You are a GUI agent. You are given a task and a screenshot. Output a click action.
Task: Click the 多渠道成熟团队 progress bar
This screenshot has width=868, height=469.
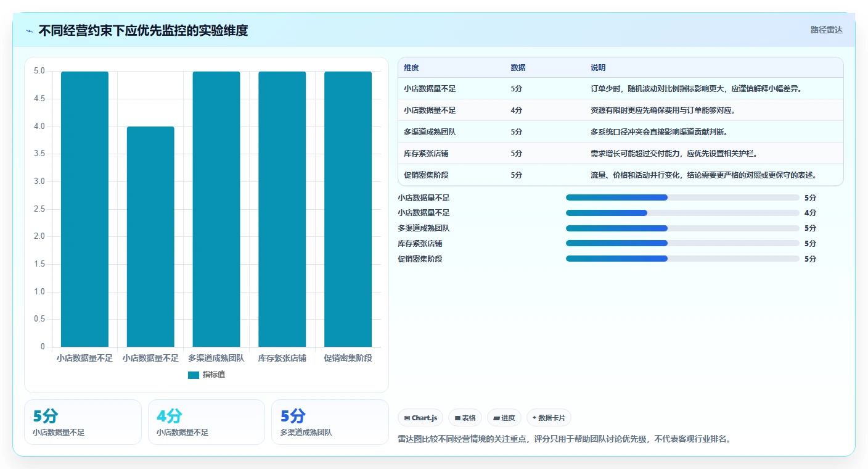682,228
